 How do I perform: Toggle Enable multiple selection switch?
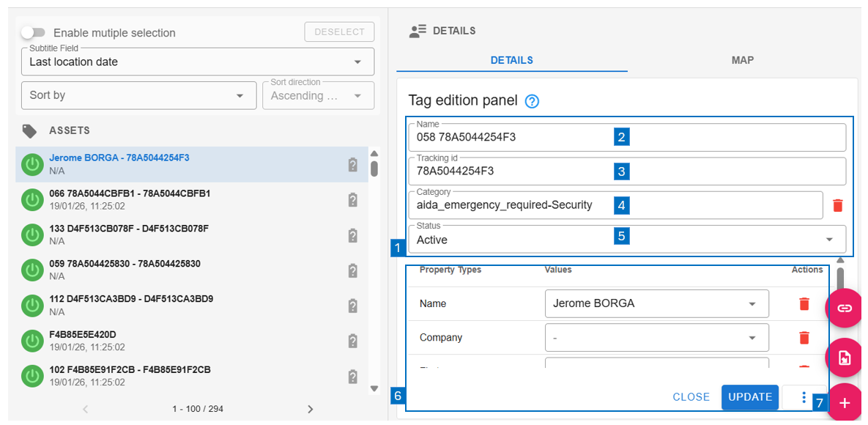33,33
